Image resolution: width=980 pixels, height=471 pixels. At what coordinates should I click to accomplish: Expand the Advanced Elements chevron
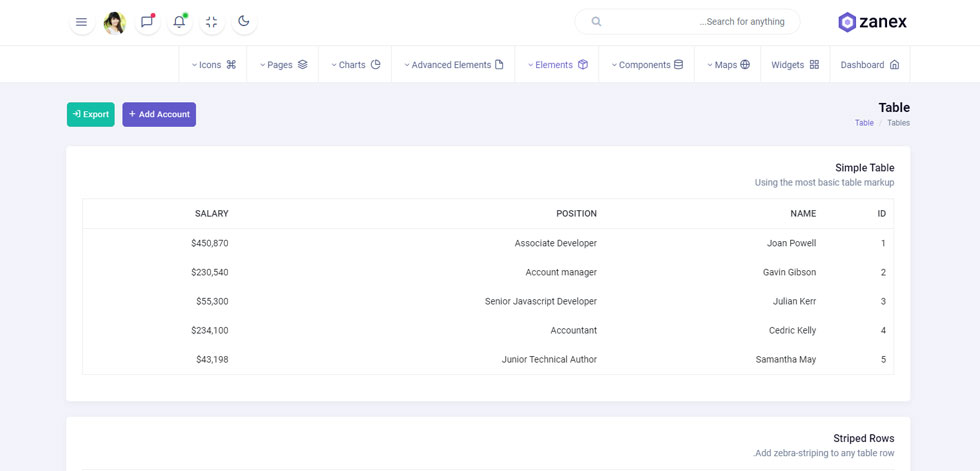(x=407, y=65)
